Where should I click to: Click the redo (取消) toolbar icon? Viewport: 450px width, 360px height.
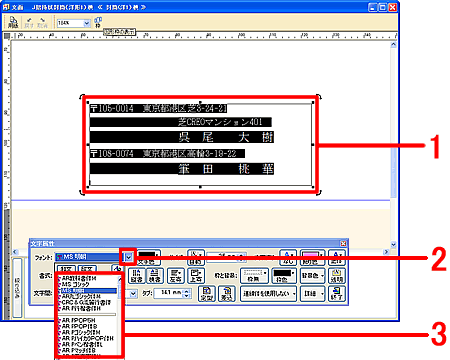click(x=42, y=23)
